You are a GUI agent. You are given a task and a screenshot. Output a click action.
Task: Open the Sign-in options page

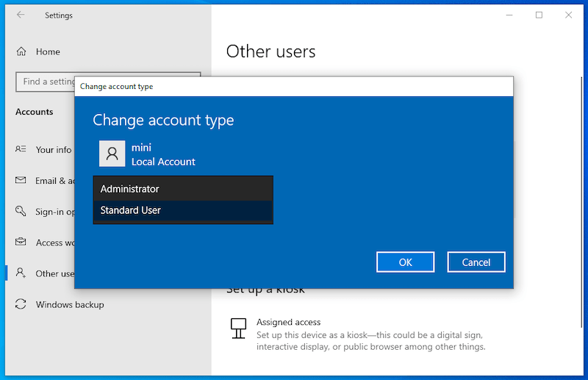(54, 212)
